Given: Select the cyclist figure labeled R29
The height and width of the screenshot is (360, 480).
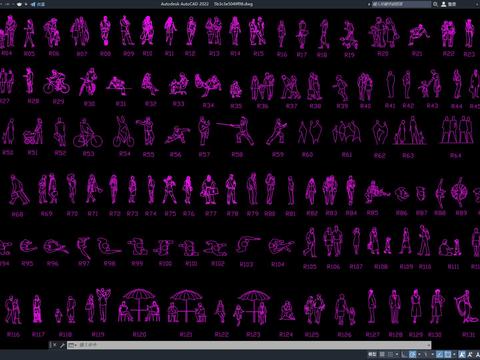Looking at the screenshot, I should (x=56, y=82).
